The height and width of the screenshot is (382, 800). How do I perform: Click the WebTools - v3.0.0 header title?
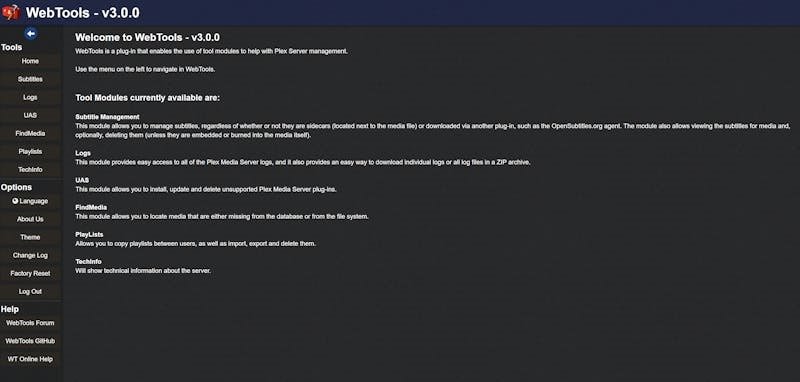[x=83, y=13]
